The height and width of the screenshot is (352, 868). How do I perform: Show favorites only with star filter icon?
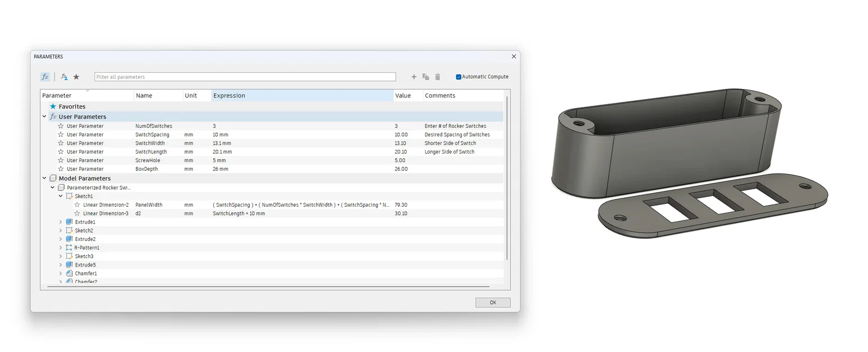77,77
